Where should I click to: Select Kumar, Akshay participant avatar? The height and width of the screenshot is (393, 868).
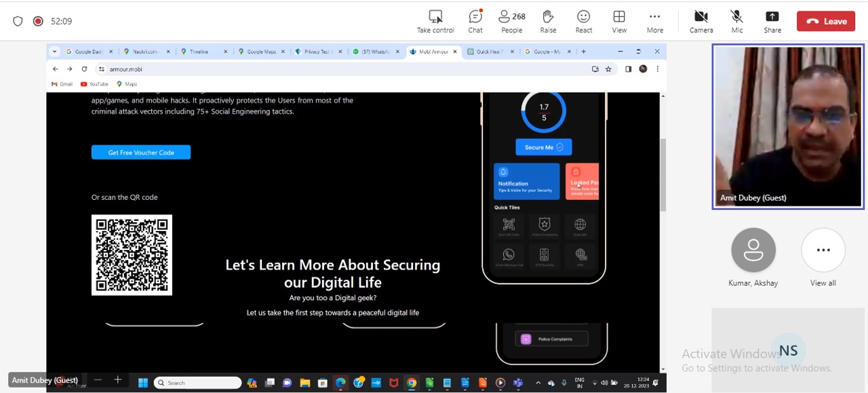pyautogui.click(x=753, y=250)
